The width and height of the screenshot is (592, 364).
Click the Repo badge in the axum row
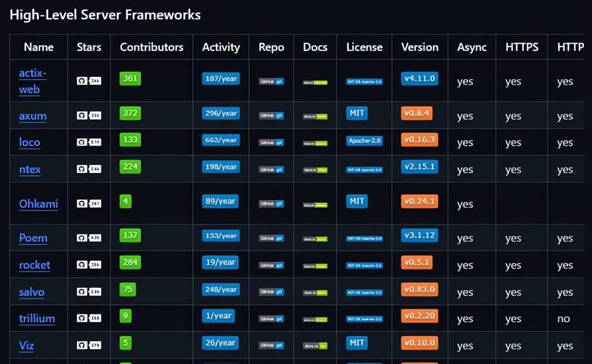271,116
